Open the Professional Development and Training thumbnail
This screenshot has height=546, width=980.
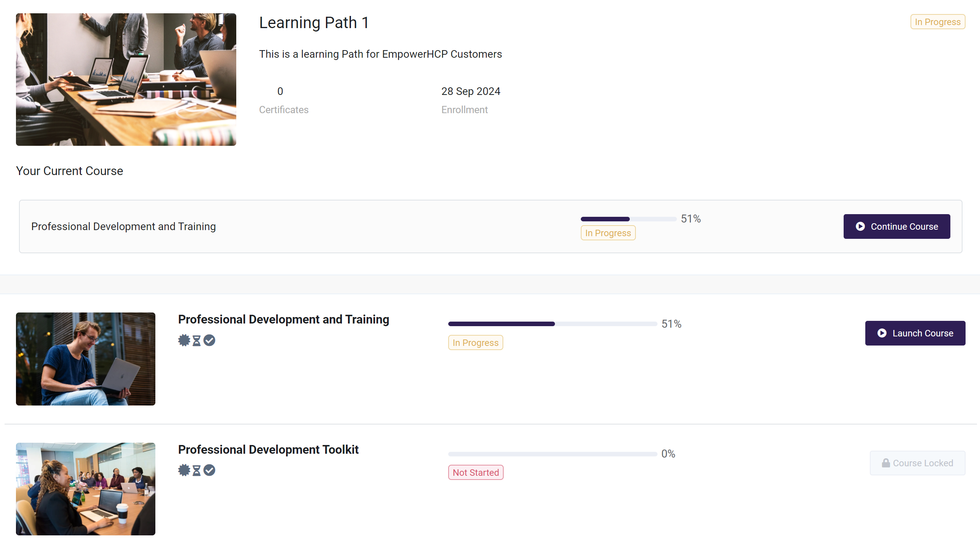[x=85, y=359]
